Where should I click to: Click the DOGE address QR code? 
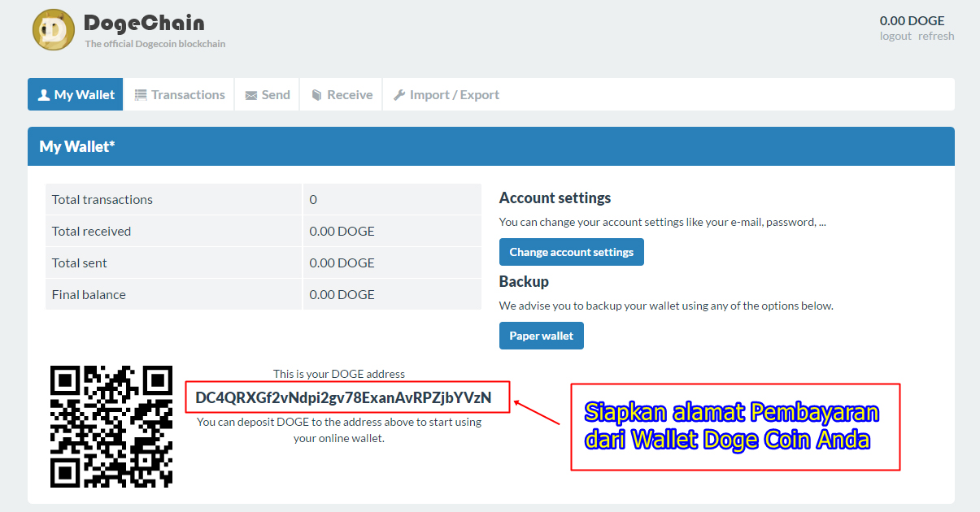[x=111, y=427]
